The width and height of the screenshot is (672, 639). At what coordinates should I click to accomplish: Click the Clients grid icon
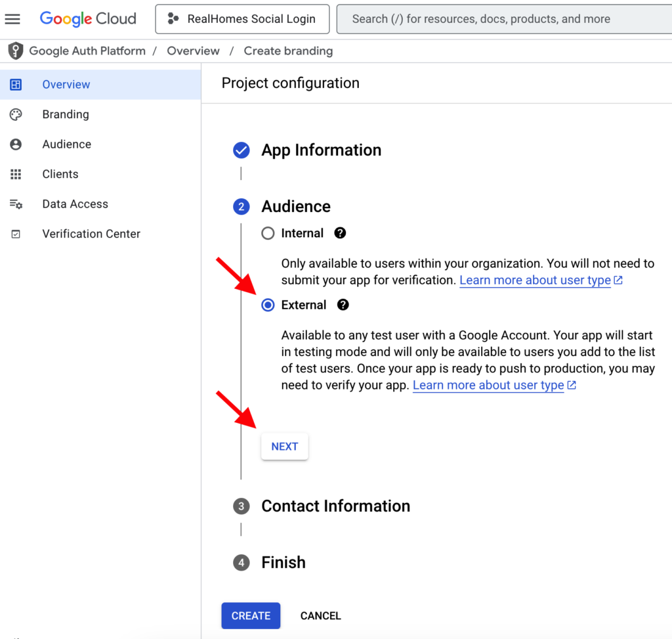[x=16, y=174]
